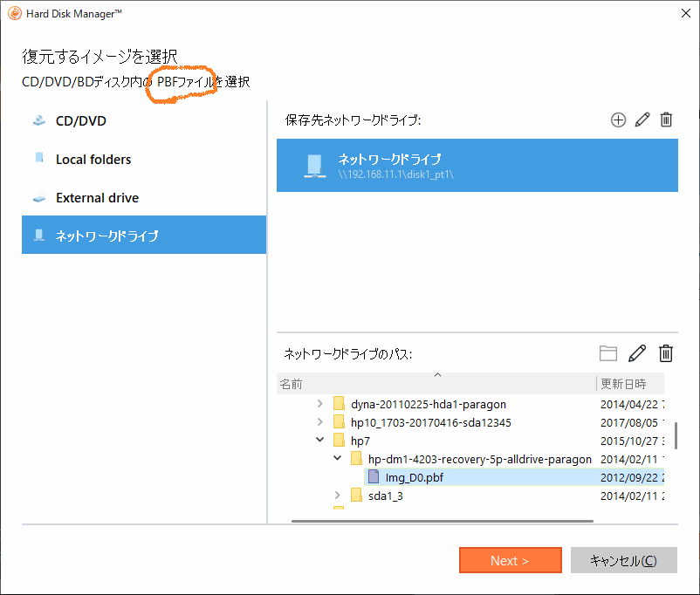Remove the path entry via its trash icon
The image size is (700, 595).
(x=666, y=353)
